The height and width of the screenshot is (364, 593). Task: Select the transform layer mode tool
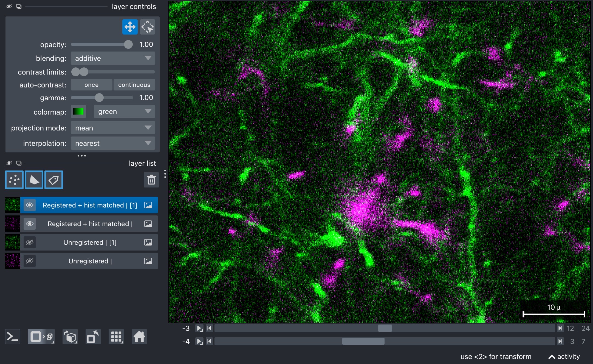148,27
